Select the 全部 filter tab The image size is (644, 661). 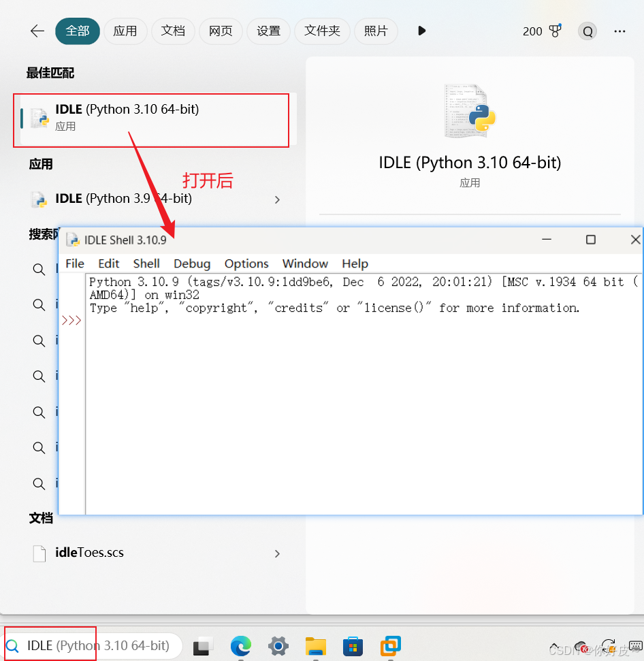[78, 31]
